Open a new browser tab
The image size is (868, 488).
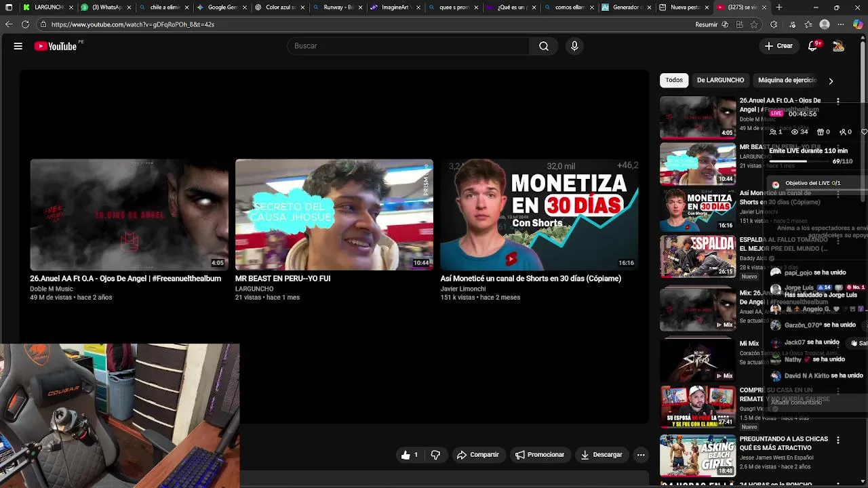click(x=778, y=7)
